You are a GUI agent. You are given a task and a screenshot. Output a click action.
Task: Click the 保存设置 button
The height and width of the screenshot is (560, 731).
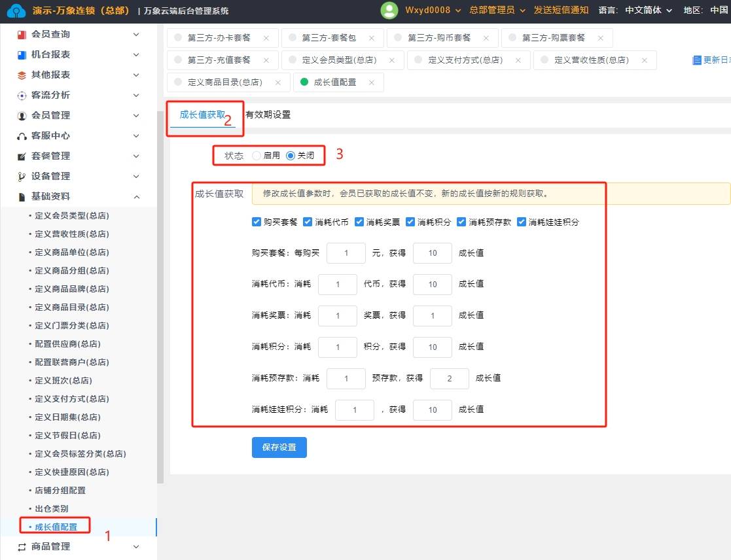279,447
